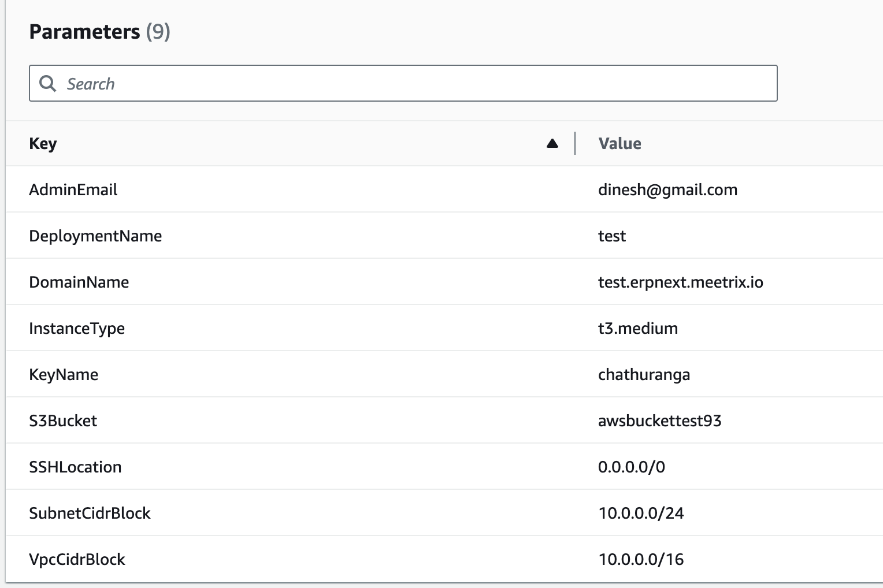The width and height of the screenshot is (883, 588).
Task: Click the value 0.0.0.0/0
Action: [632, 467]
